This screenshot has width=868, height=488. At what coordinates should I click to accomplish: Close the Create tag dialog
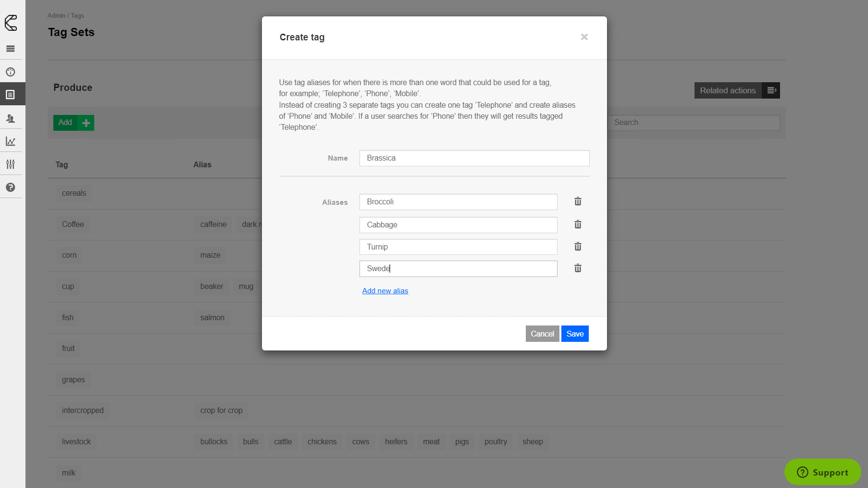point(584,37)
